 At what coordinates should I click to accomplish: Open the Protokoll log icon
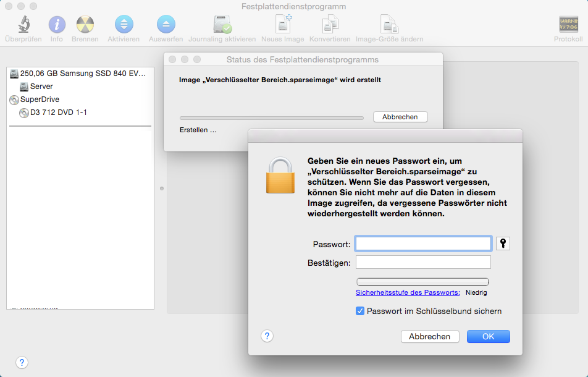point(568,25)
